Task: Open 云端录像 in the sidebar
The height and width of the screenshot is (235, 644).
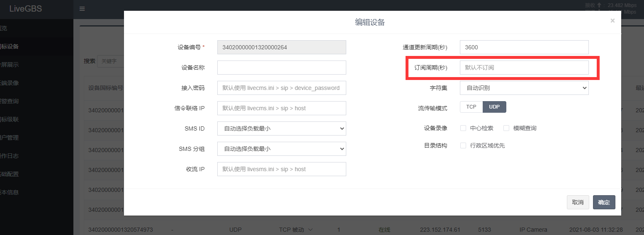Action: tap(36, 83)
